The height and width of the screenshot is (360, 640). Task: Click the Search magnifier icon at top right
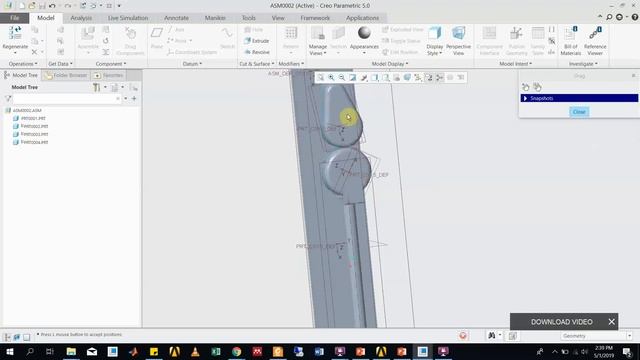tap(609, 17)
